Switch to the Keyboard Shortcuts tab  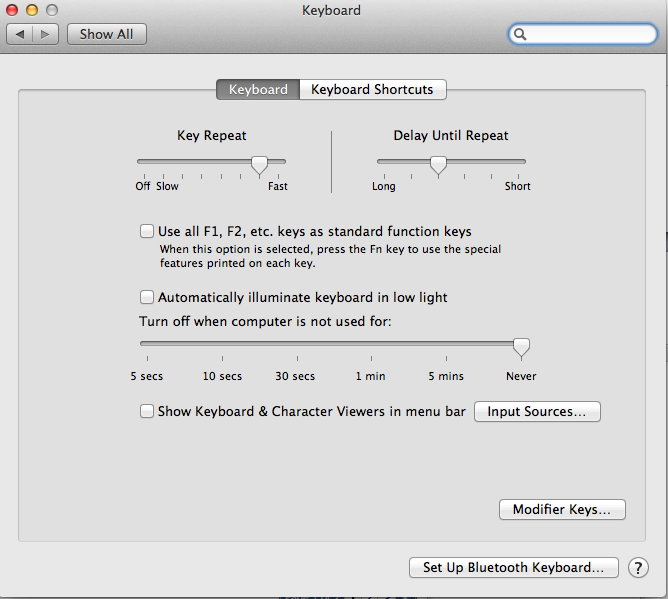[373, 89]
